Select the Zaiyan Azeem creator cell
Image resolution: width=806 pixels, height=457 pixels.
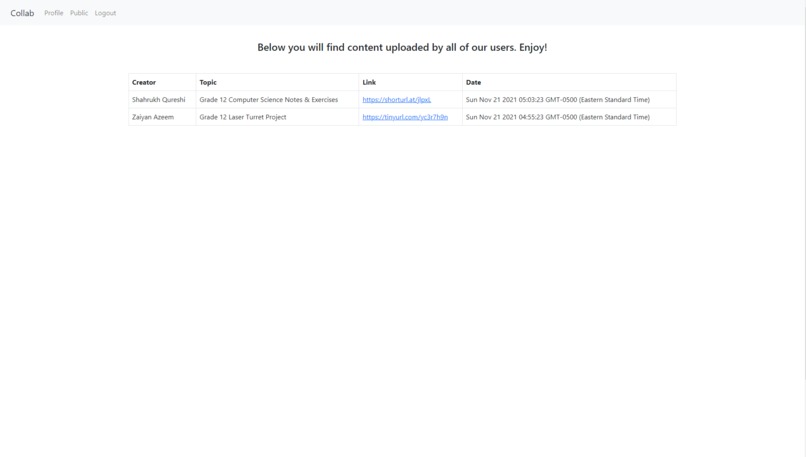point(162,117)
